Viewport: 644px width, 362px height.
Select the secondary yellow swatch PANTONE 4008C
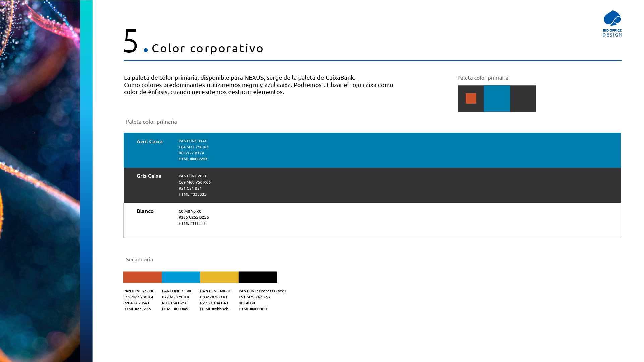[x=219, y=277]
